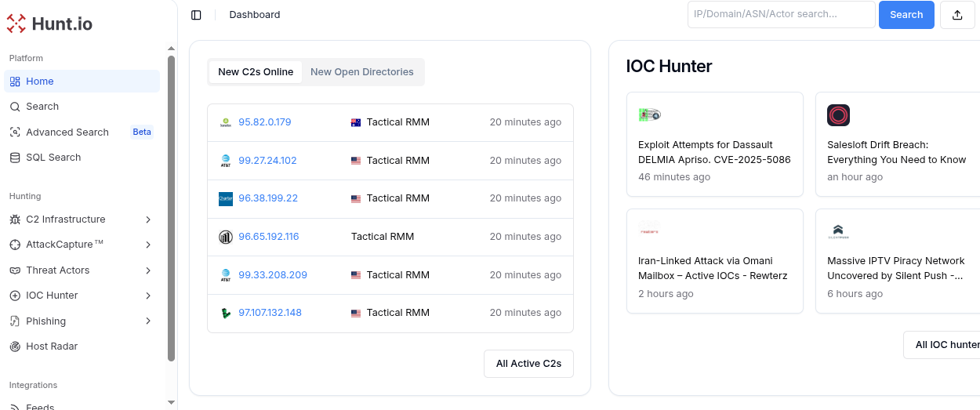Click the US flag in 99.27.24.102 row
The height and width of the screenshot is (410, 980).
(356, 161)
